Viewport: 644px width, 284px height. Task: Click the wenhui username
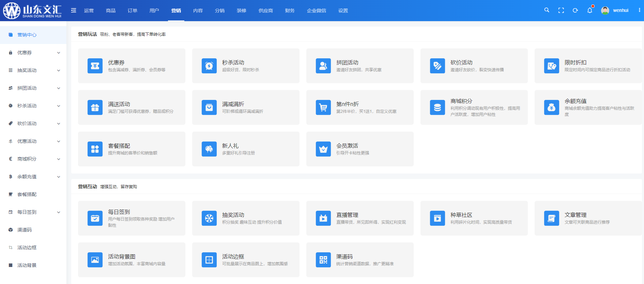click(620, 10)
